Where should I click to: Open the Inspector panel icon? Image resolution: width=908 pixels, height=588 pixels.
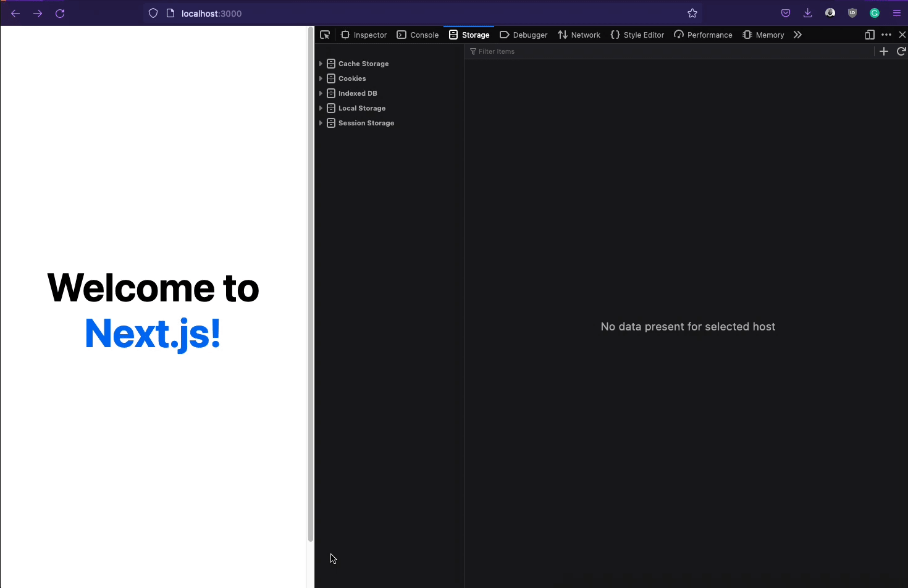(345, 35)
